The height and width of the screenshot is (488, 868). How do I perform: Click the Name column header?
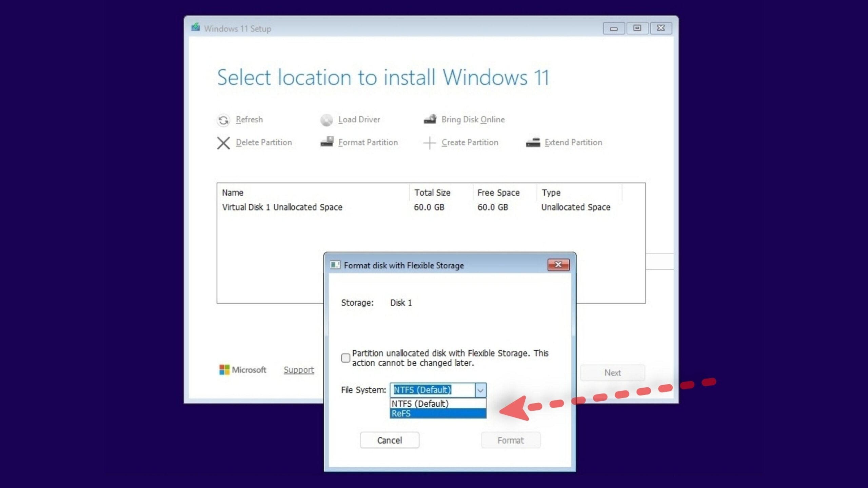pos(314,192)
